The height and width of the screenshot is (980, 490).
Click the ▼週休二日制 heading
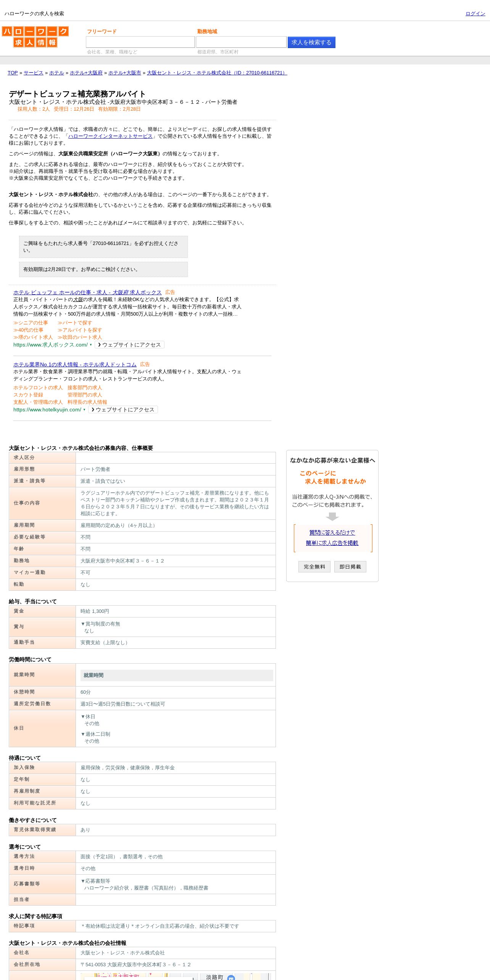pos(95,734)
